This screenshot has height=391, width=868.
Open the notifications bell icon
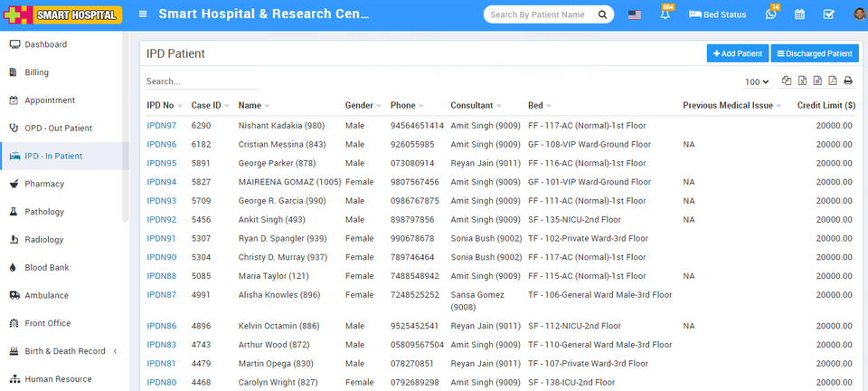(665, 14)
